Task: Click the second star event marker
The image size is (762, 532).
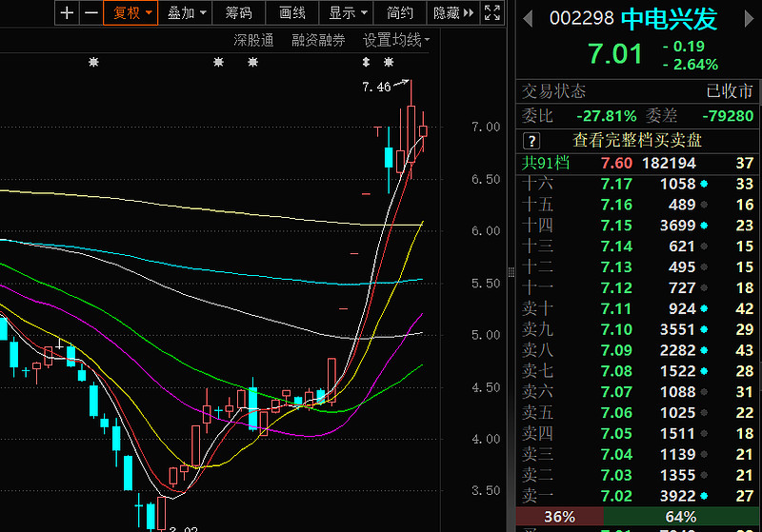Action: (x=219, y=62)
